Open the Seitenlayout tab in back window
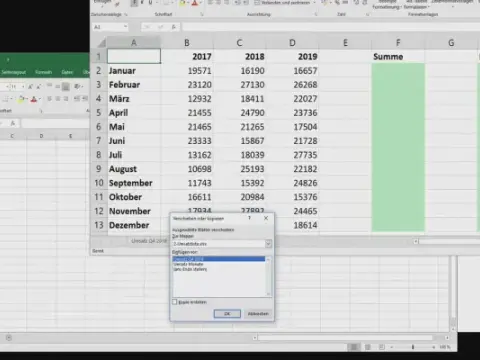The width and height of the screenshot is (480, 360). click(13, 72)
